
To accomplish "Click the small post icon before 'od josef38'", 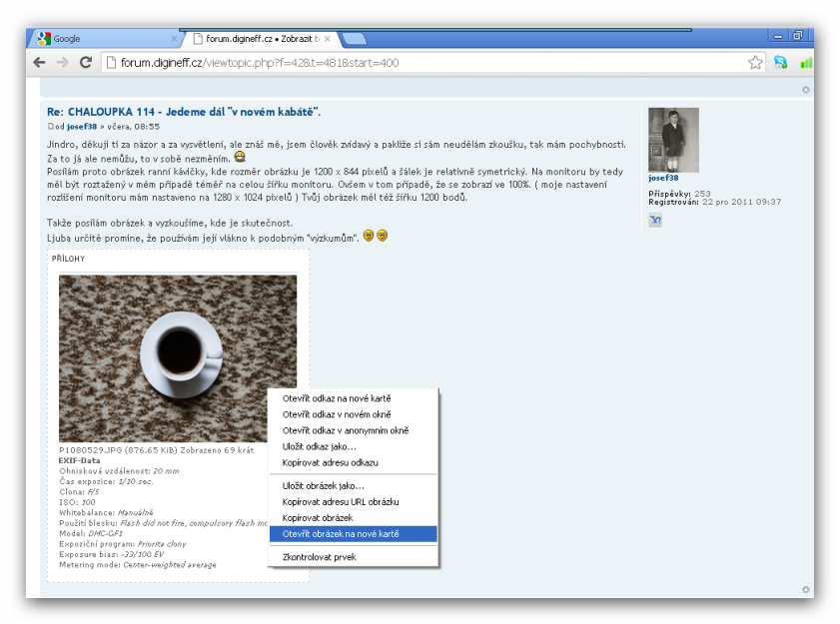I will click(x=50, y=127).
